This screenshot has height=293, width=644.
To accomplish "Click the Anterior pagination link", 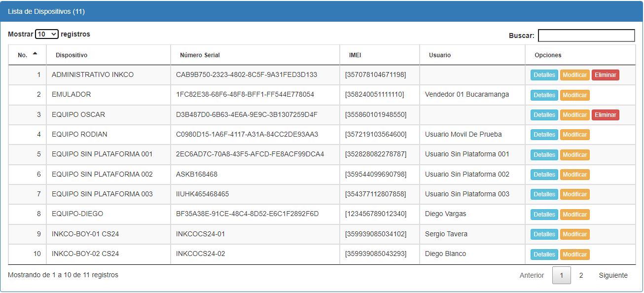I will [x=532, y=275].
